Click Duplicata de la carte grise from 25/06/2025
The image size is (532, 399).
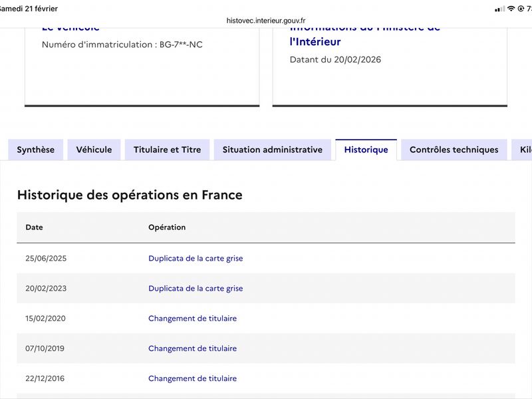click(x=196, y=258)
